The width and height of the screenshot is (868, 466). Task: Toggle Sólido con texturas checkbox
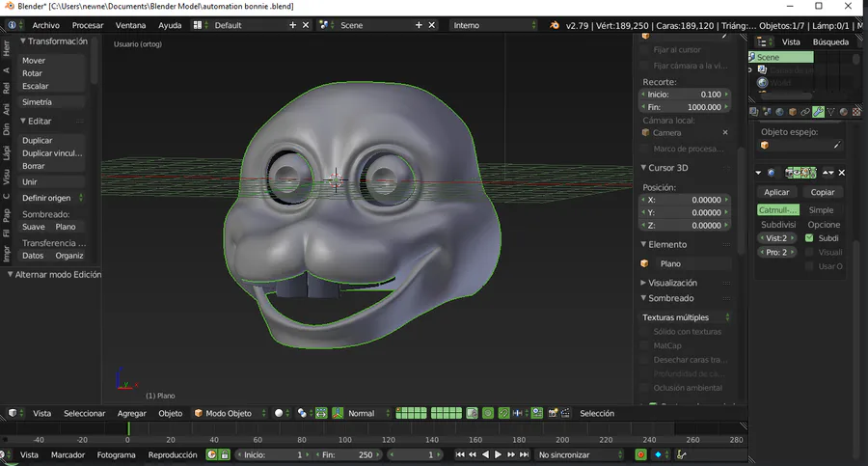coord(644,331)
